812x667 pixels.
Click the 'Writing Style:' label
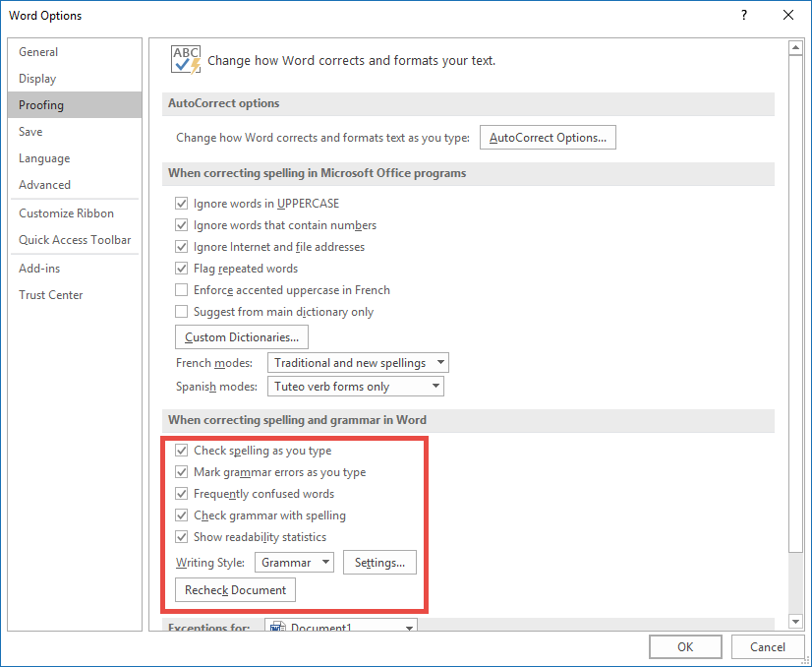point(209,563)
